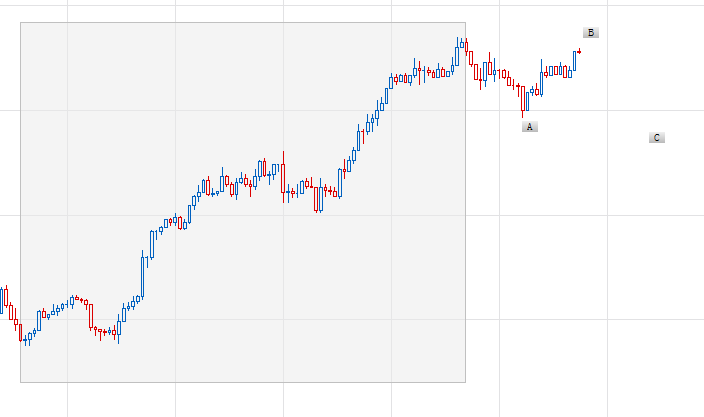This screenshot has height=417, width=704.
Task: Click the marker labeled A
Action: point(530,127)
